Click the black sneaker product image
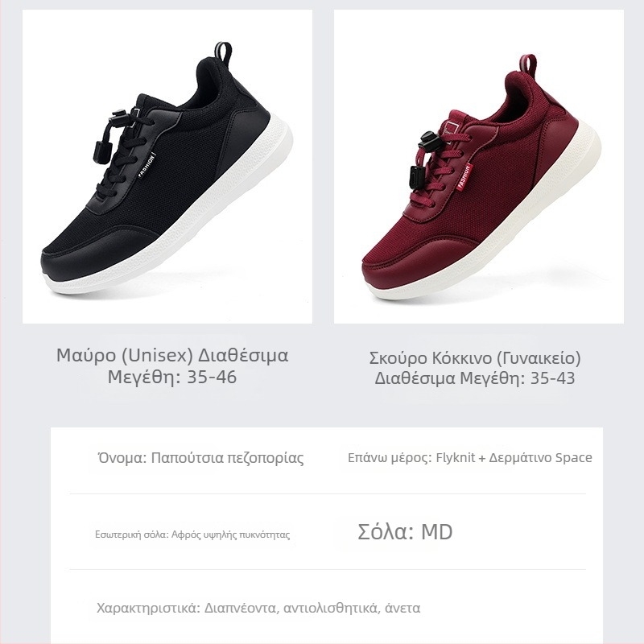 pos(167,167)
